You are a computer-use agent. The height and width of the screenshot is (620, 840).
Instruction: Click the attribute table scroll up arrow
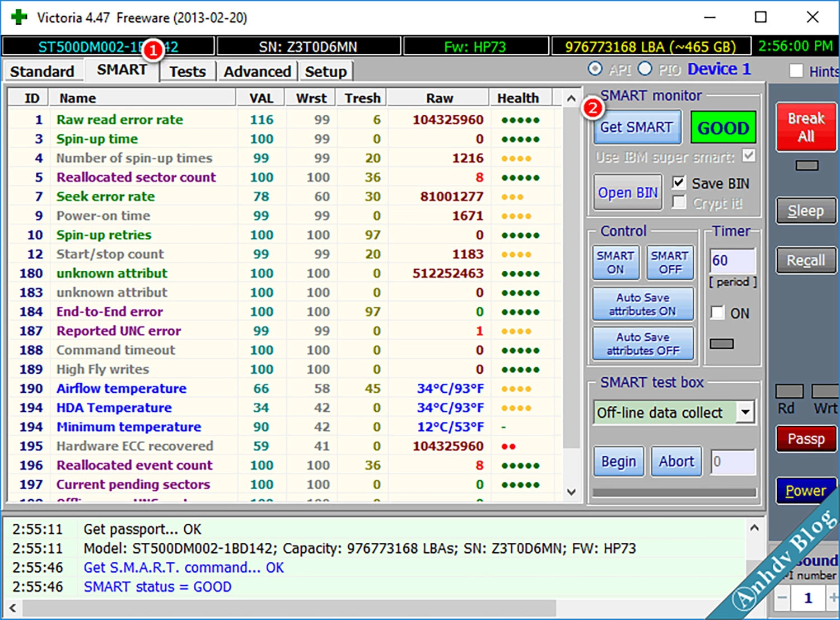[x=571, y=98]
